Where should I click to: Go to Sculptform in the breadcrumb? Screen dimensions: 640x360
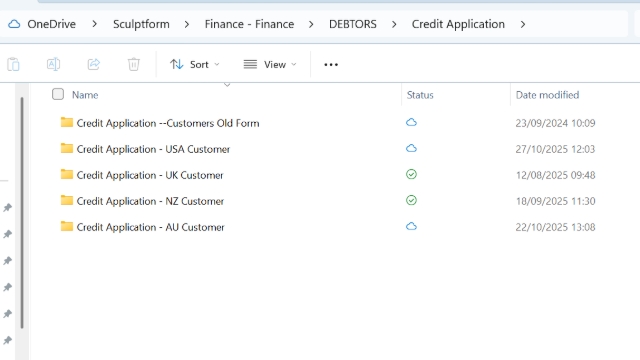coord(141,24)
